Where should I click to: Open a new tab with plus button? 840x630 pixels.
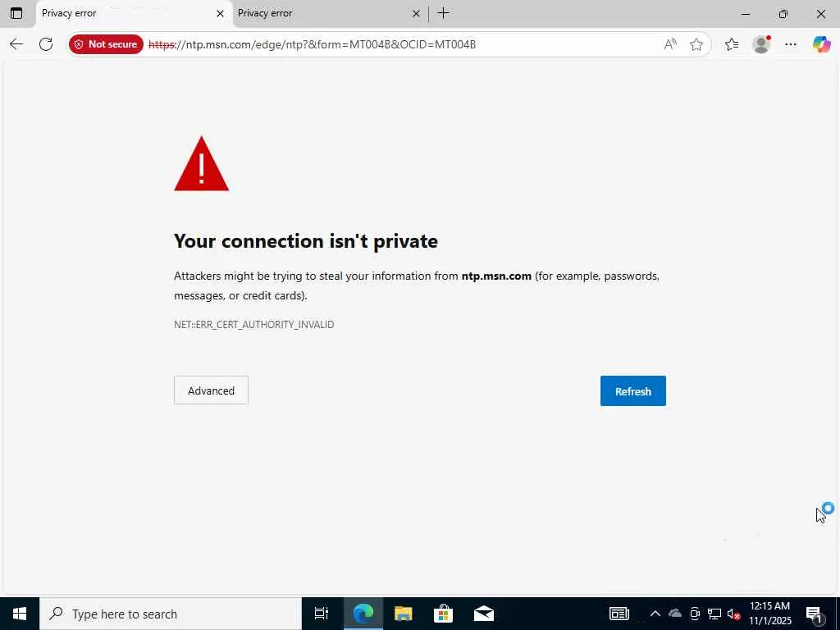[444, 13]
